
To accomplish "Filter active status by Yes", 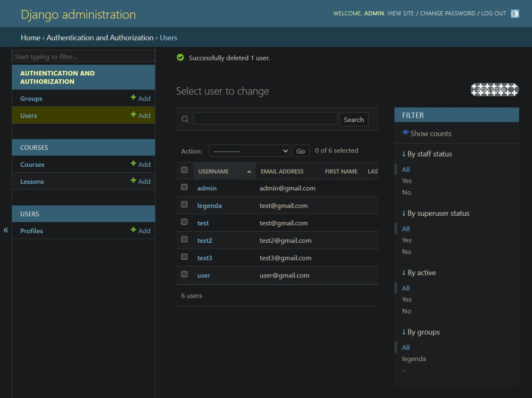I will click(x=406, y=299).
